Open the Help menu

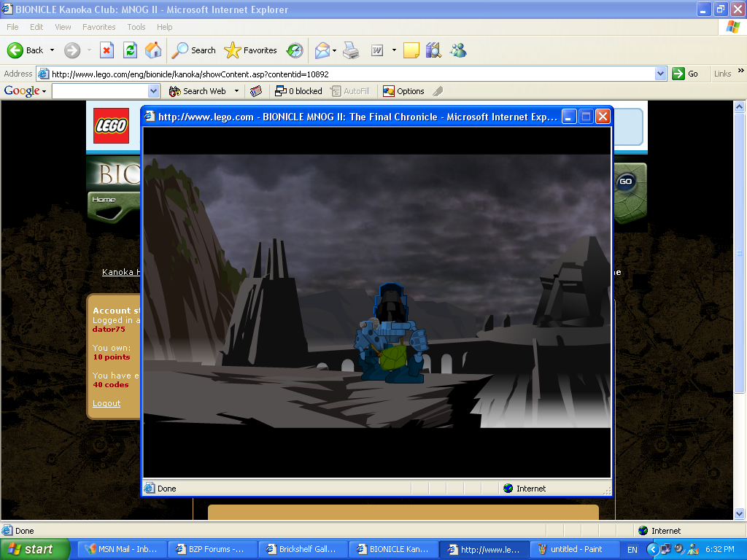(x=164, y=27)
